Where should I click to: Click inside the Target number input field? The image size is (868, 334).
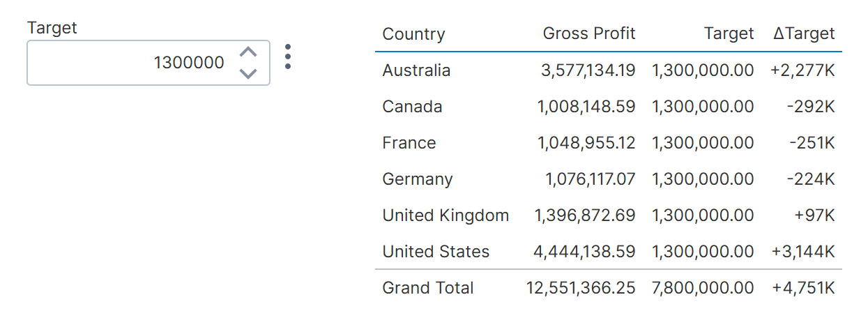pos(132,63)
